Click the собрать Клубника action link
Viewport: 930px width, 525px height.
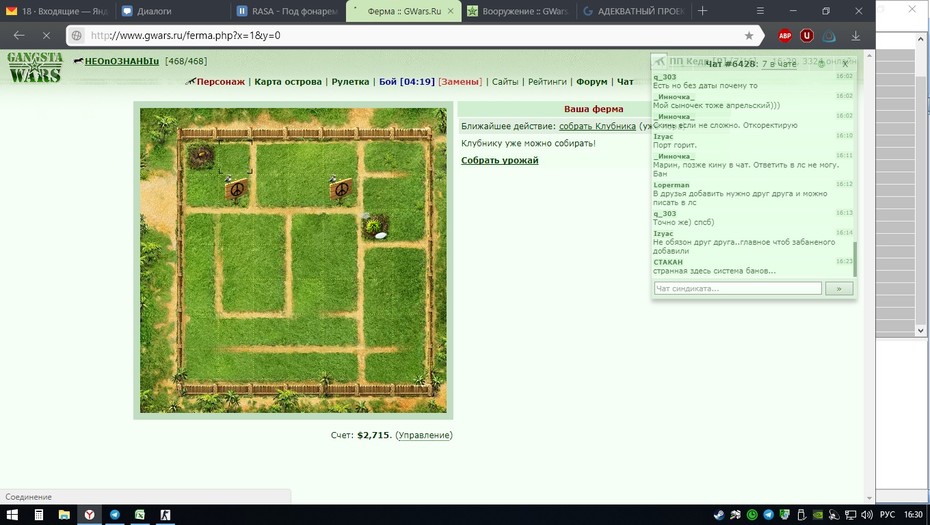pyautogui.click(x=597, y=126)
